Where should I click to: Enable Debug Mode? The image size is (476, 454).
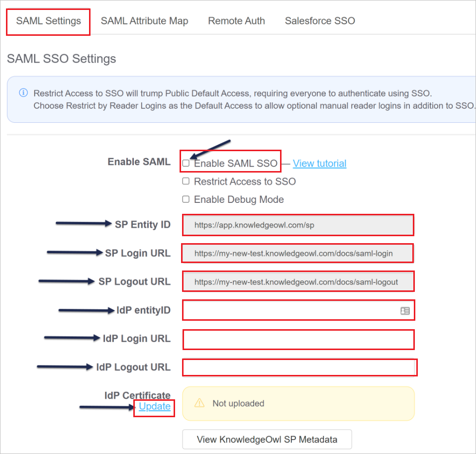[x=186, y=199]
